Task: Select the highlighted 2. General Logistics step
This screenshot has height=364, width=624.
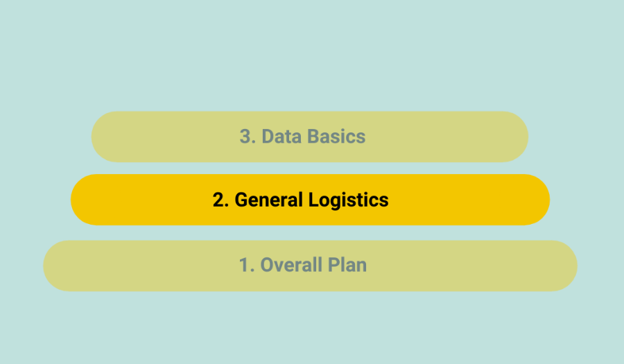Action: click(x=310, y=200)
